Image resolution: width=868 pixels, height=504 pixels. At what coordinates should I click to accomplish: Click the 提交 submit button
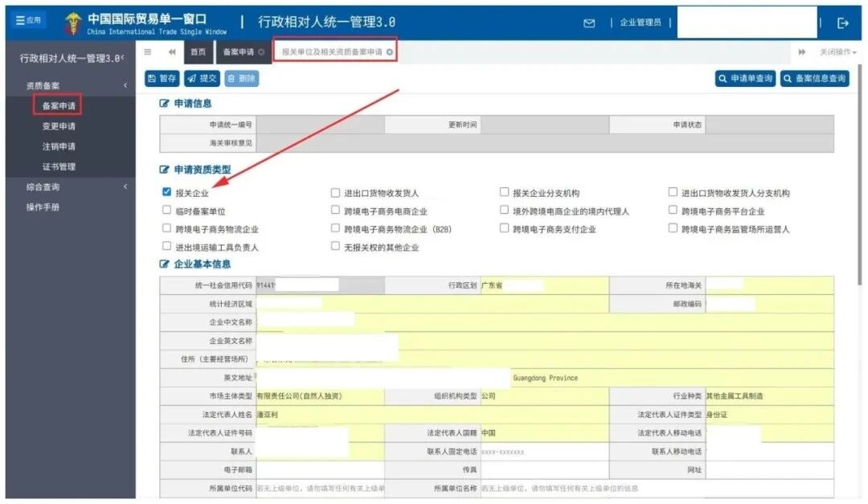point(202,79)
